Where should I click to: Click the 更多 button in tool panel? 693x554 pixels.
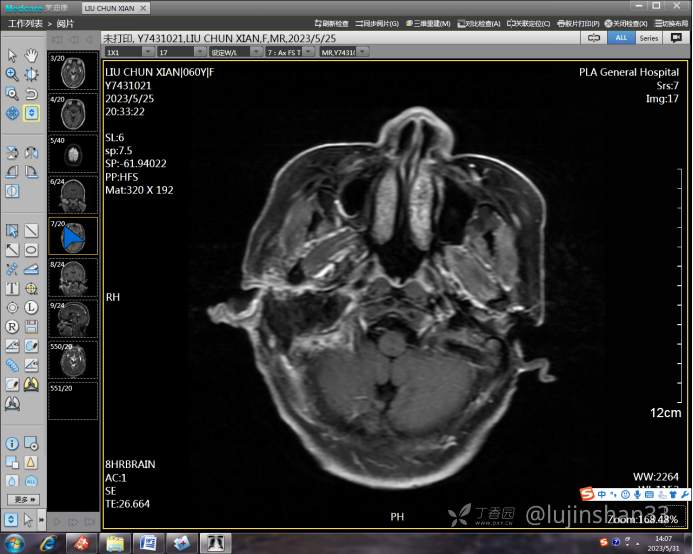(x=23, y=499)
